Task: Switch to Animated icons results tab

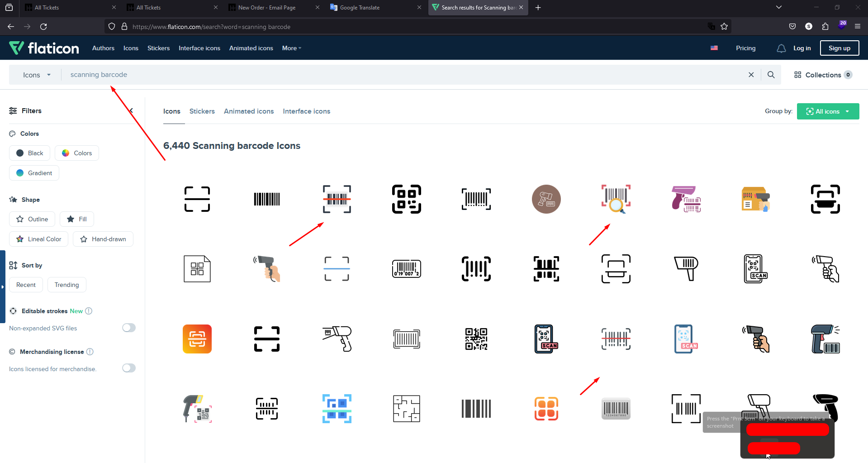Action: [x=249, y=111]
